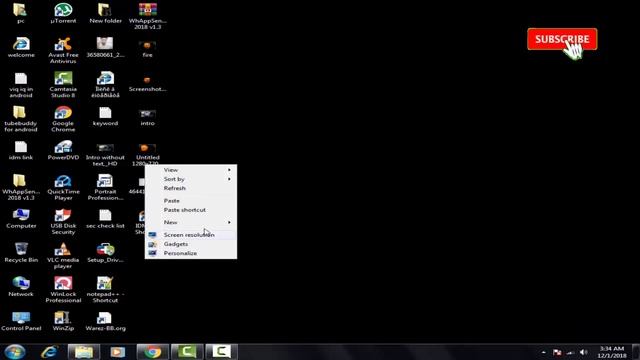Open the Action Center flag icon
The image size is (640, 360).
(557, 352)
